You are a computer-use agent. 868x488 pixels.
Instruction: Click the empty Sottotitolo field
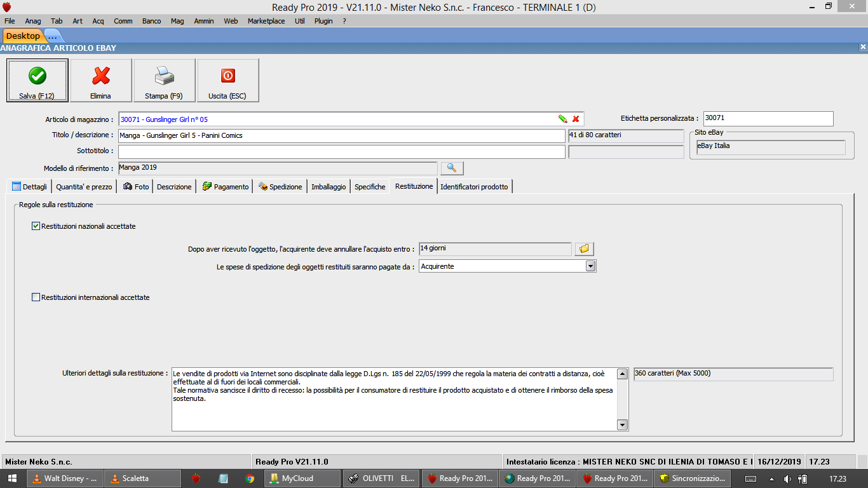point(341,152)
